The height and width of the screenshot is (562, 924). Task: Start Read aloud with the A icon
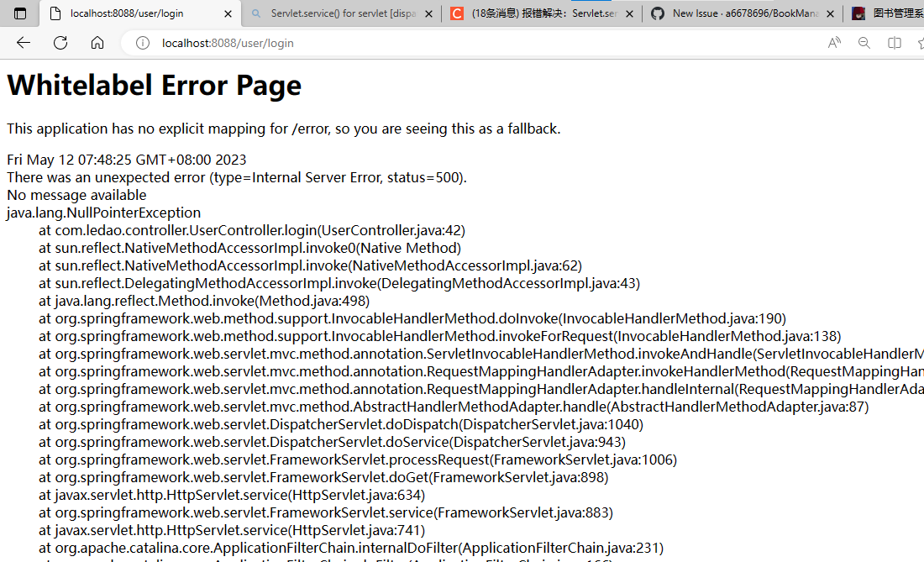point(833,42)
